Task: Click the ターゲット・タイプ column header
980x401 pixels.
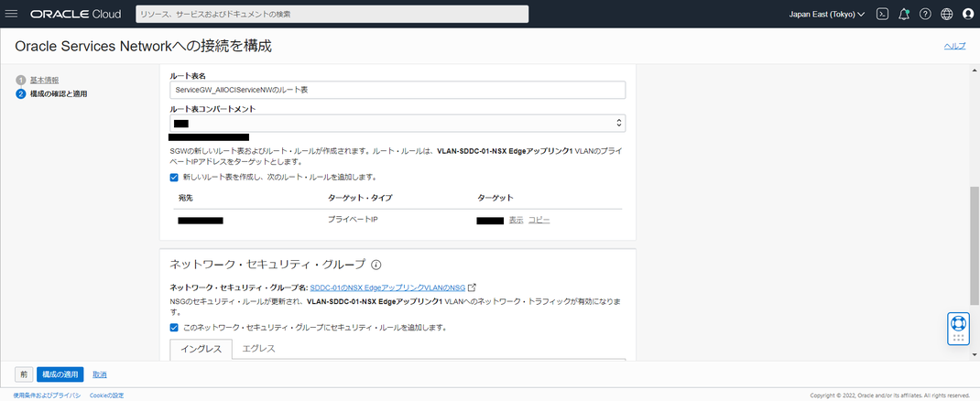Action: pos(360,198)
